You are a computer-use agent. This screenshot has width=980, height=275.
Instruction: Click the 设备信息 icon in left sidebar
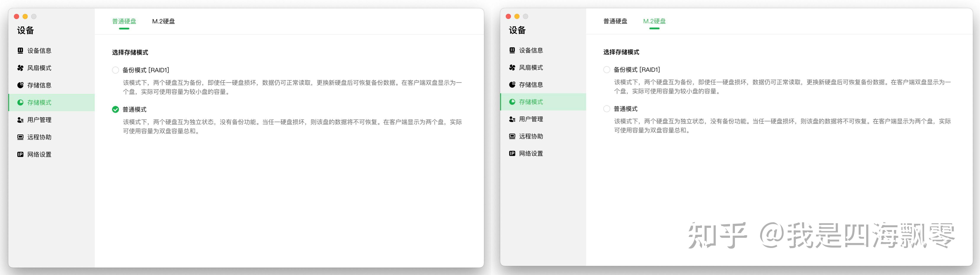pos(20,50)
